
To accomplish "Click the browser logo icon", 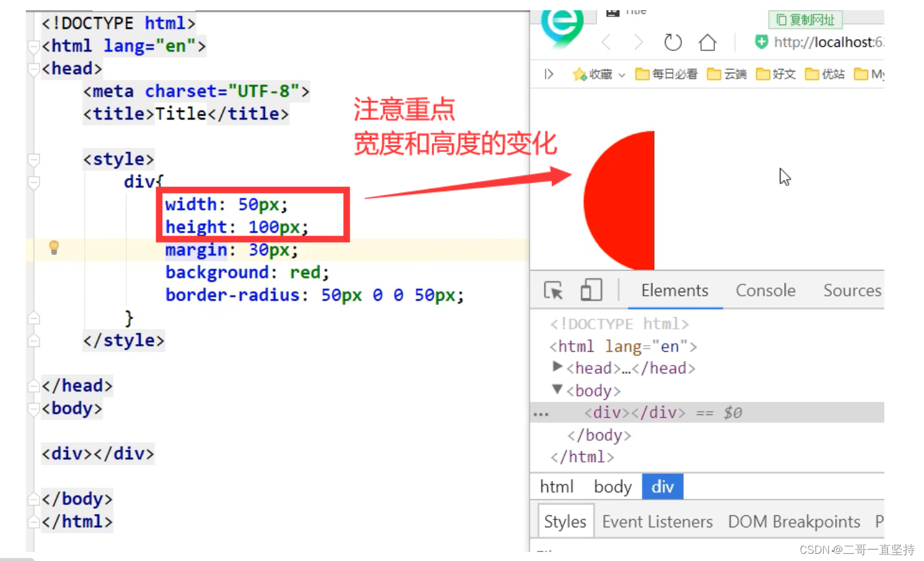I will tap(562, 28).
